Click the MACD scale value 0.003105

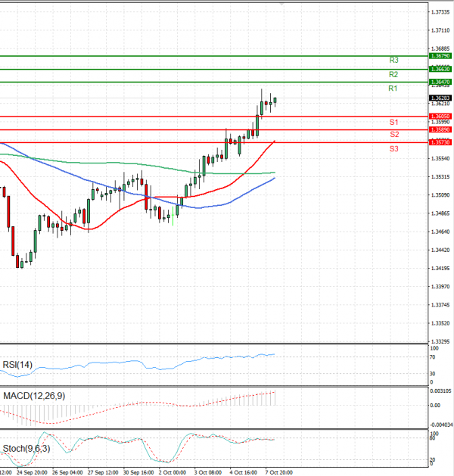pyautogui.click(x=440, y=391)
